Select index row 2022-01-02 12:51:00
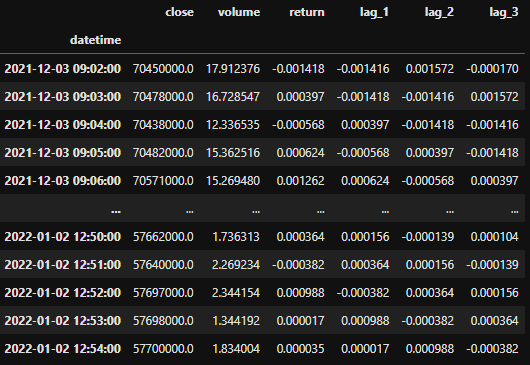 click(x=63, y=265)
